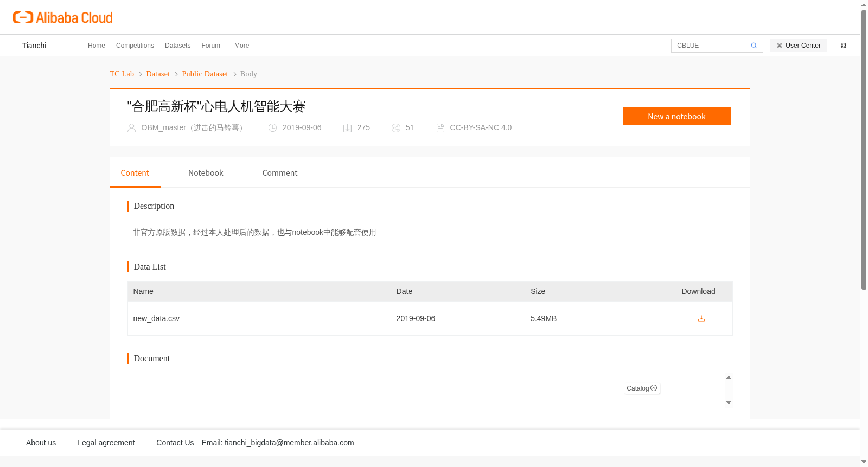Open Forum in the navigation bar

click(x=211, y=46)
